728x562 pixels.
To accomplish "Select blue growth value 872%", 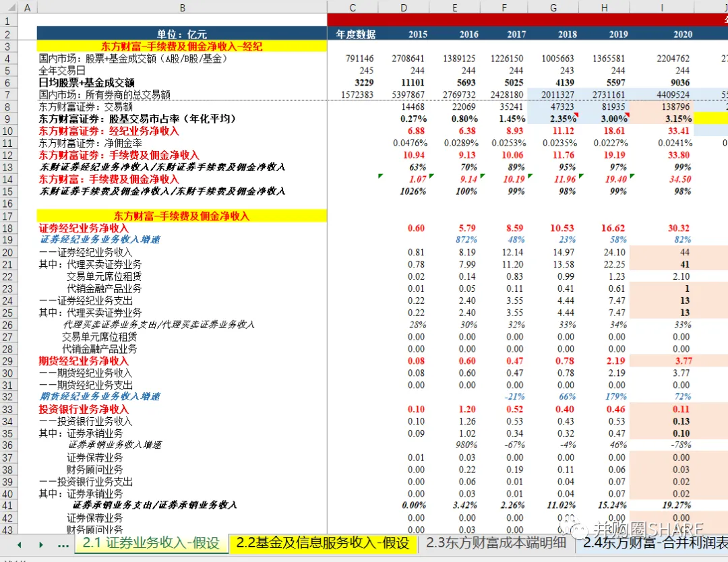I will [466, 239].
